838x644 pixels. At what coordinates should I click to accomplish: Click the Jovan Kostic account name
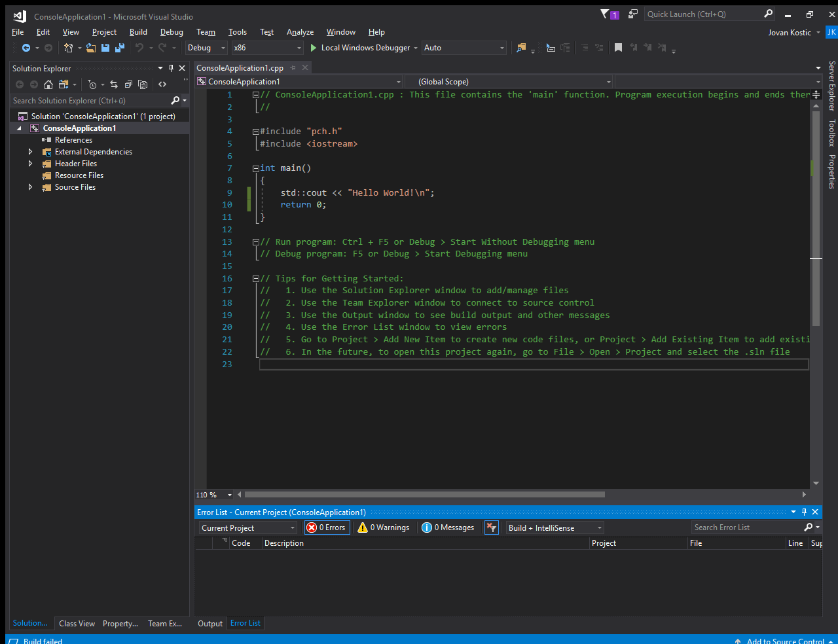790,33
